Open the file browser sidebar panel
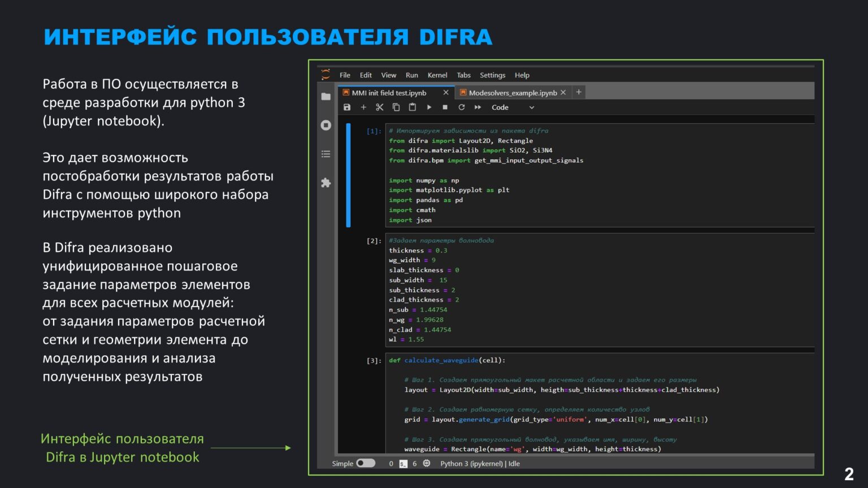This screenshot has height=488, width=868. coord(326,97)
